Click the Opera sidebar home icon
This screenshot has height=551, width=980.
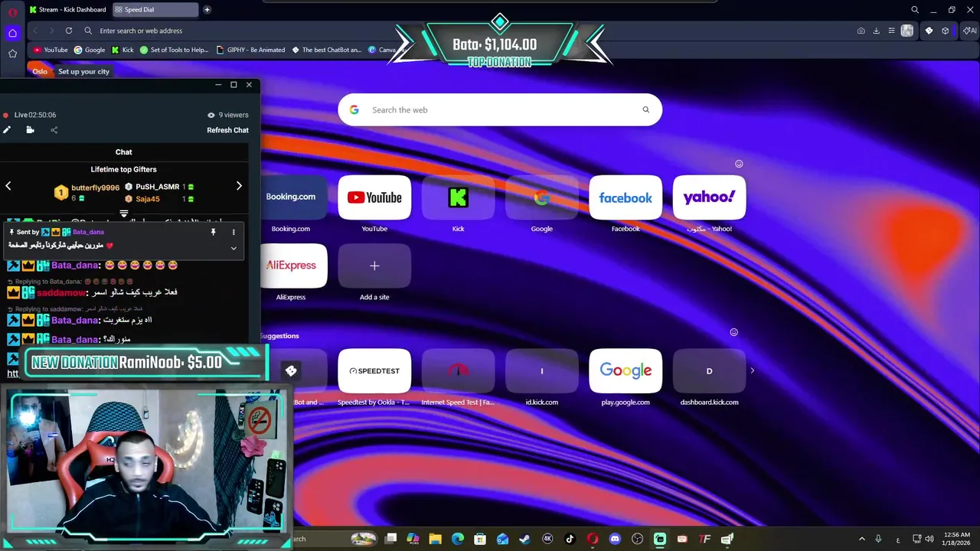[12, 33]
